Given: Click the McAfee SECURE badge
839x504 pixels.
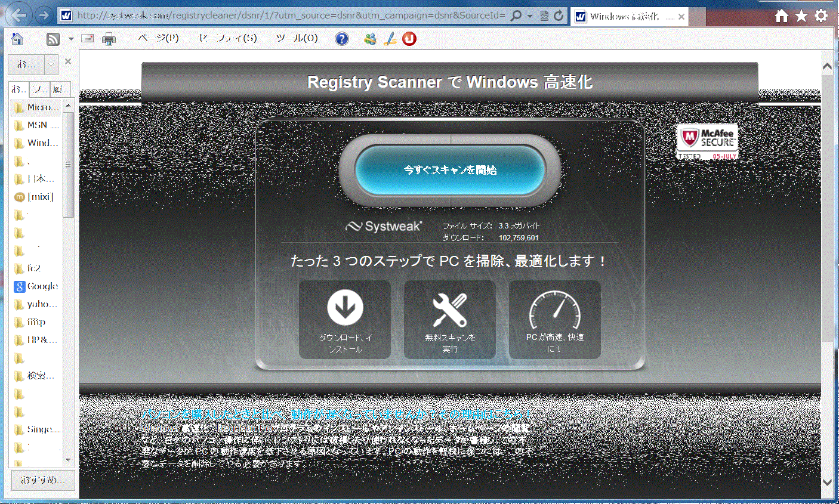Looking at the screenshot, I should [707, 141].
